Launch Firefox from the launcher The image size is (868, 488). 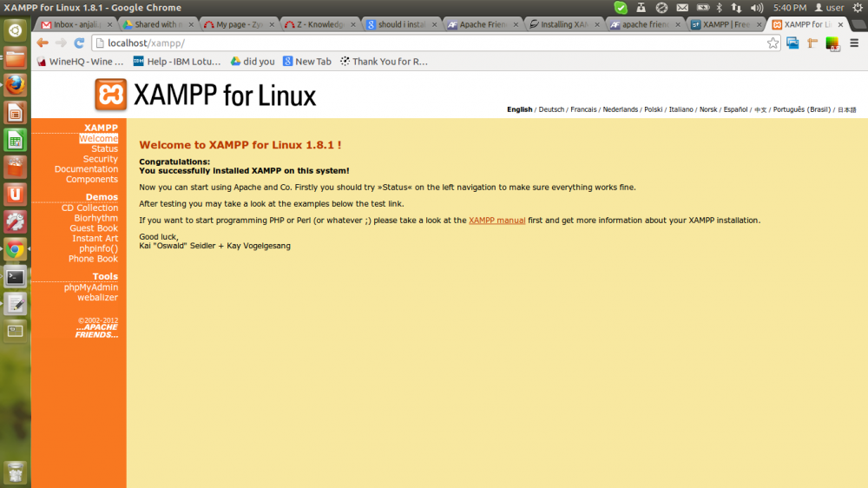click(15, 85)
